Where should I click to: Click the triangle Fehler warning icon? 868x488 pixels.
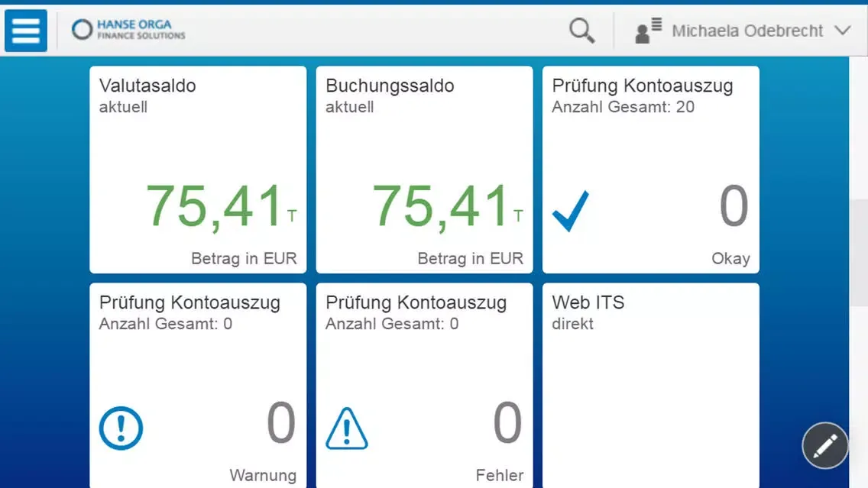pos(347,428)
